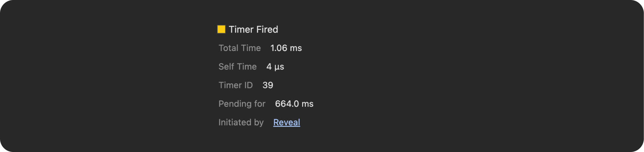
Task: Click the yellow Timer Fired color swatch
Action: [221, 29]
